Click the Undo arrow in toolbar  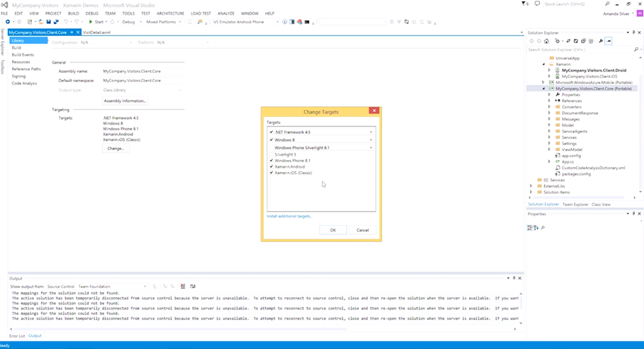(65, 22)
